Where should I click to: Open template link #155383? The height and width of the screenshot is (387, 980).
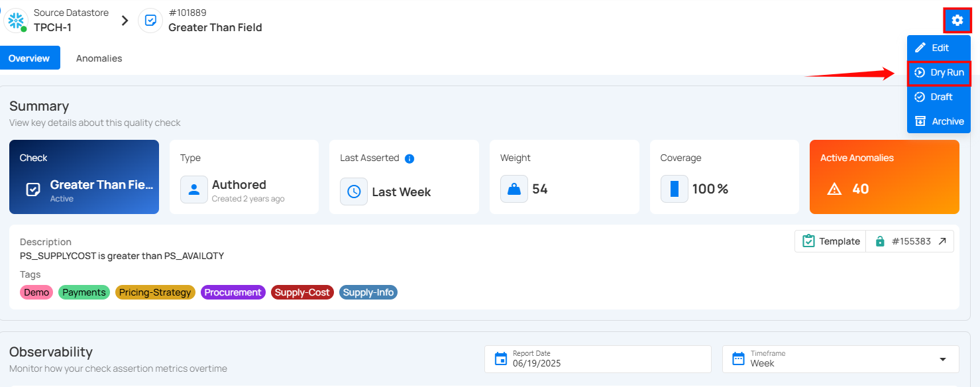coord(910,241)
